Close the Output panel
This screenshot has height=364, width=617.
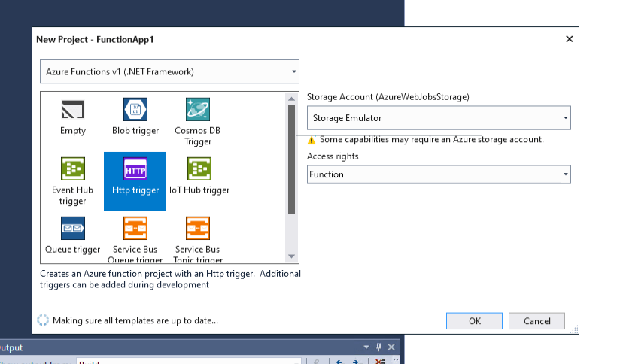(391, 347)
